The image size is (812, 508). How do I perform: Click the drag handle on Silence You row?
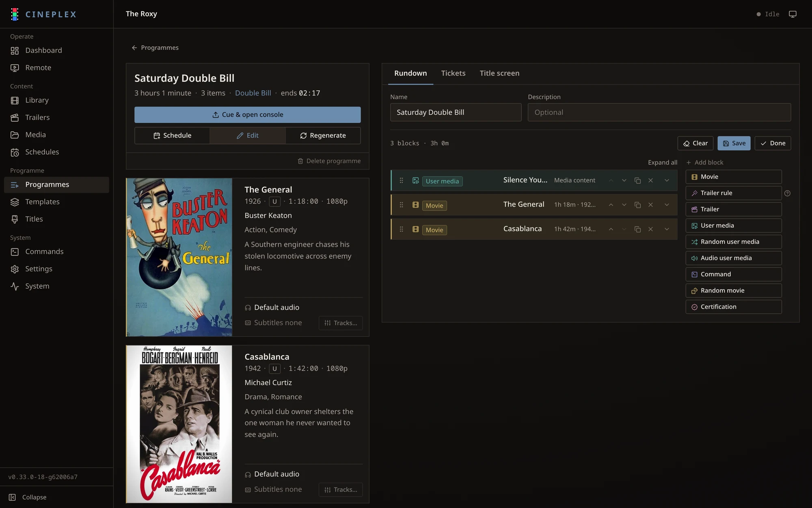click(x=401, y=180)
